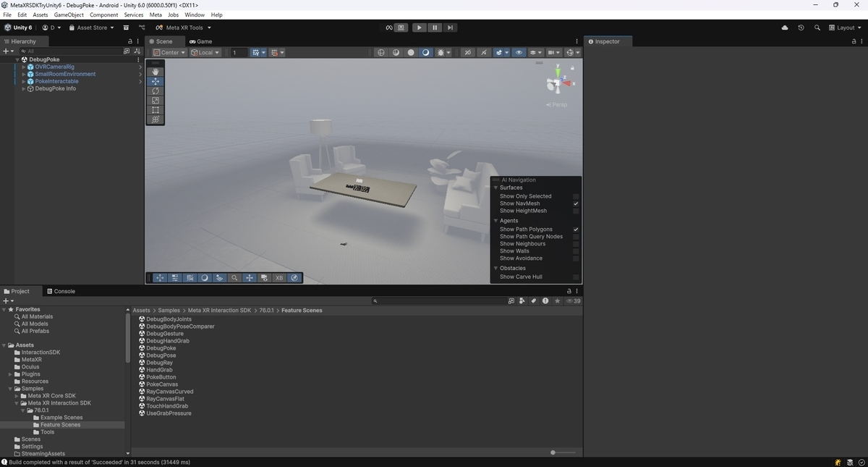Open the GameObject menu

pyautogui.click(x=69, y=14)
